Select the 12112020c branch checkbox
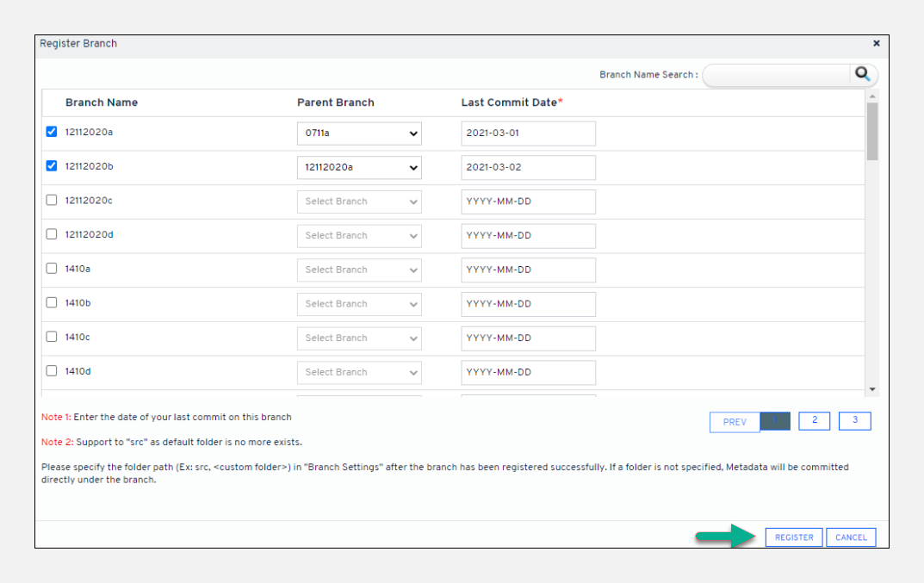This screenshot has height=583, width=924. point(52,201)
